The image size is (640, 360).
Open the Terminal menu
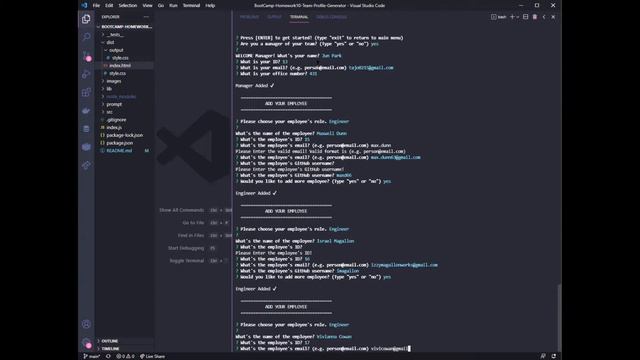[191, 6]
